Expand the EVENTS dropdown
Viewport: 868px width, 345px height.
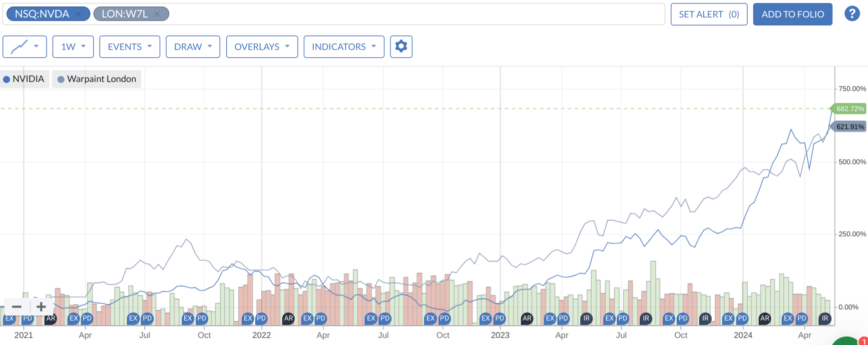[x=130, y=46]
